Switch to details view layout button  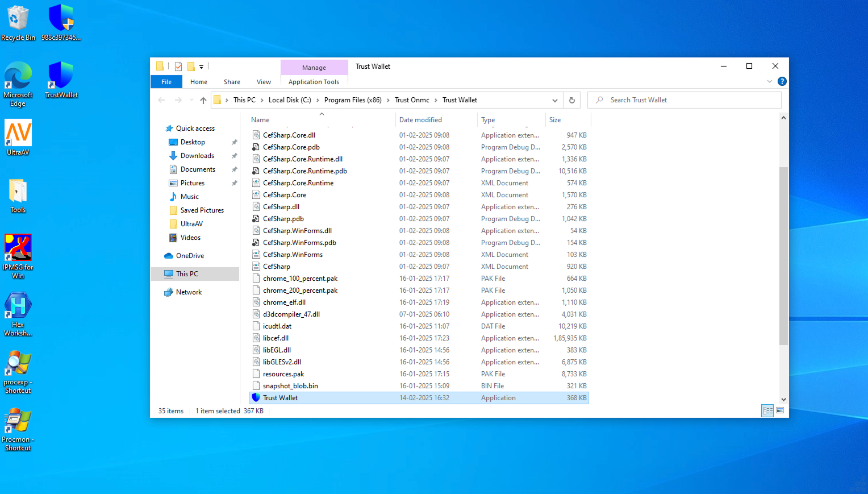pyautogui.click(x=767, y=410)
